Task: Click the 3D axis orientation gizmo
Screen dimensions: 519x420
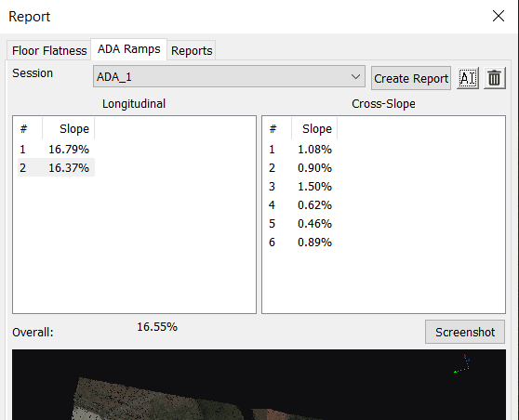Action: pyautogui.click(x=463, y=363)
